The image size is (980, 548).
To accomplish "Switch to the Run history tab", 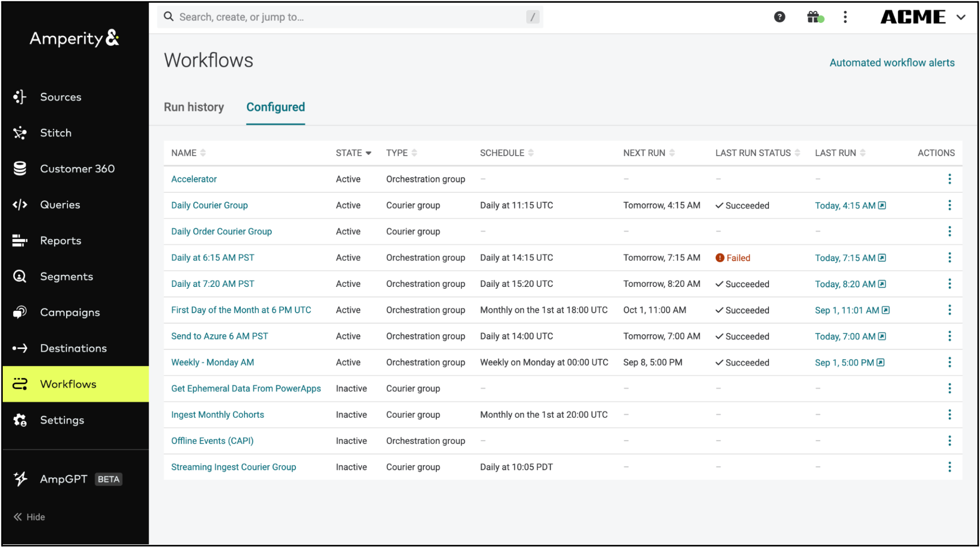I will 194,107.
